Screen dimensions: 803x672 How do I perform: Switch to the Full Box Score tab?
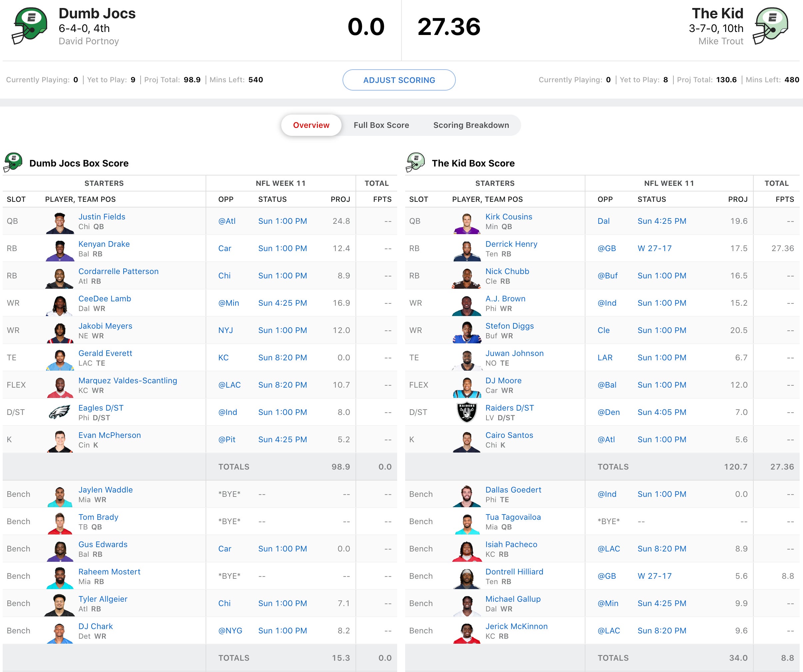pos(381,125)
